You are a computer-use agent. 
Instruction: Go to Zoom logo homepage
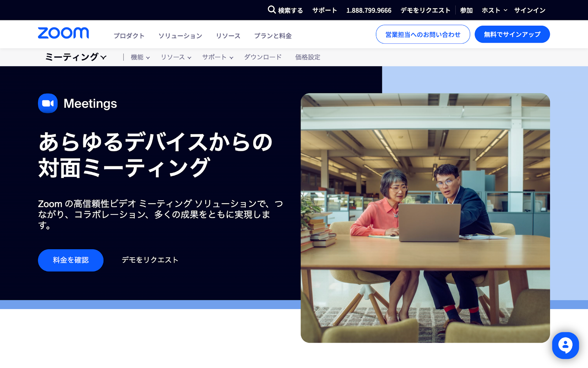(x=63, y=33)
